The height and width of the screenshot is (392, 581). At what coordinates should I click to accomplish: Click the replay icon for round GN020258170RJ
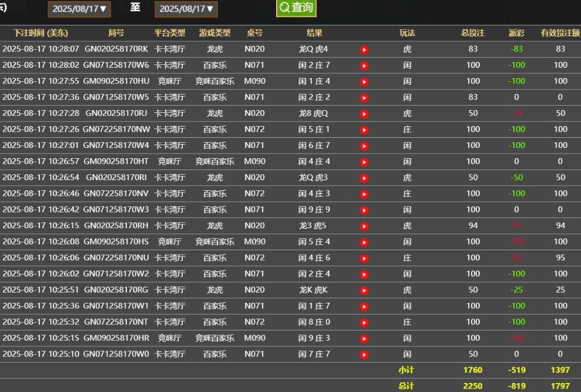click(x=364, y=112)
